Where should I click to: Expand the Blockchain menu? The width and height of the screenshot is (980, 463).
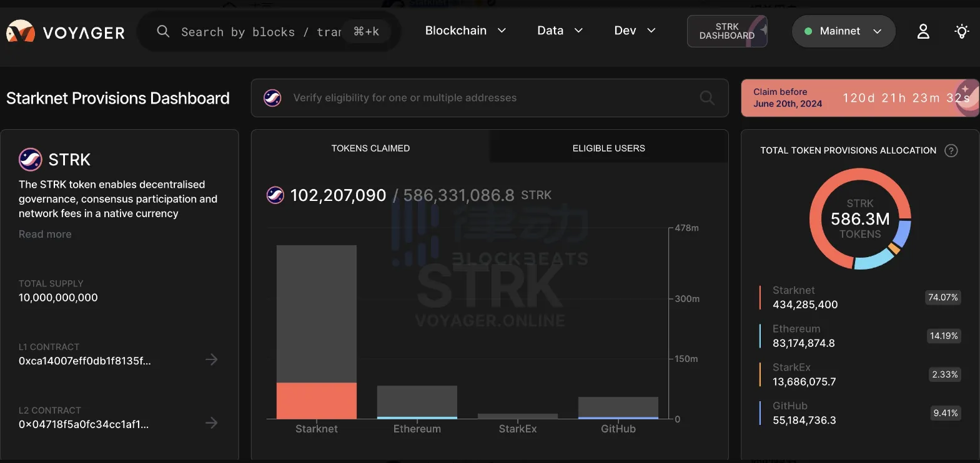pyautogui.click(x=465, y=31)
